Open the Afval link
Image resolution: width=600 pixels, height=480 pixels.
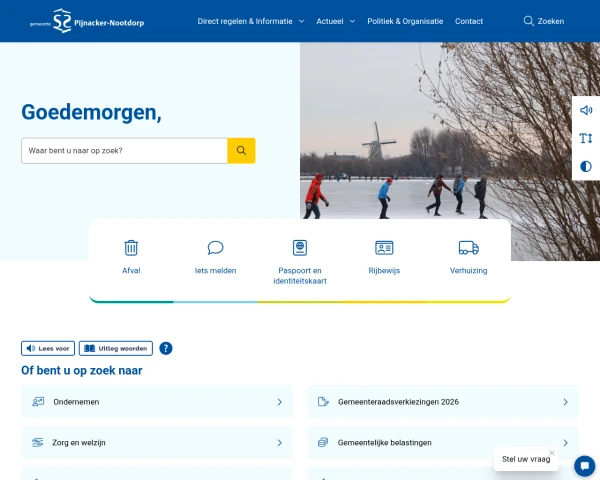(x=131, y=271)
